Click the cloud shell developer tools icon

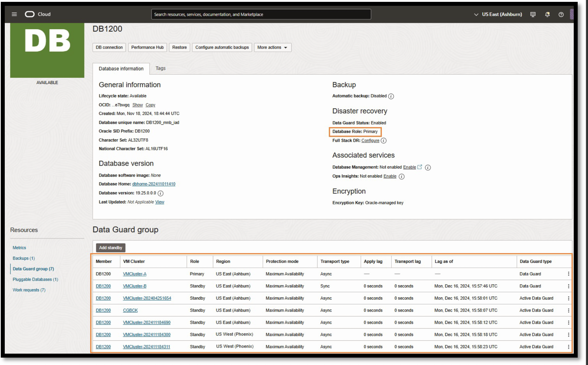(x=533, y=15)
